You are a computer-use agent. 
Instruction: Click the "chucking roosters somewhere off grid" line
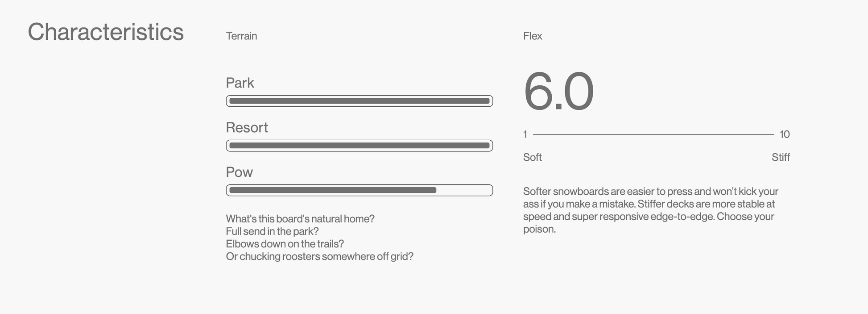(x=319, y=256)
